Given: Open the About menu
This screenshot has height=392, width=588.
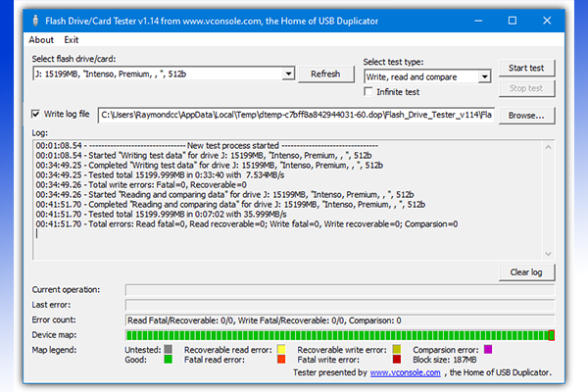Looking at the screenshot, I should click(42, 40).
